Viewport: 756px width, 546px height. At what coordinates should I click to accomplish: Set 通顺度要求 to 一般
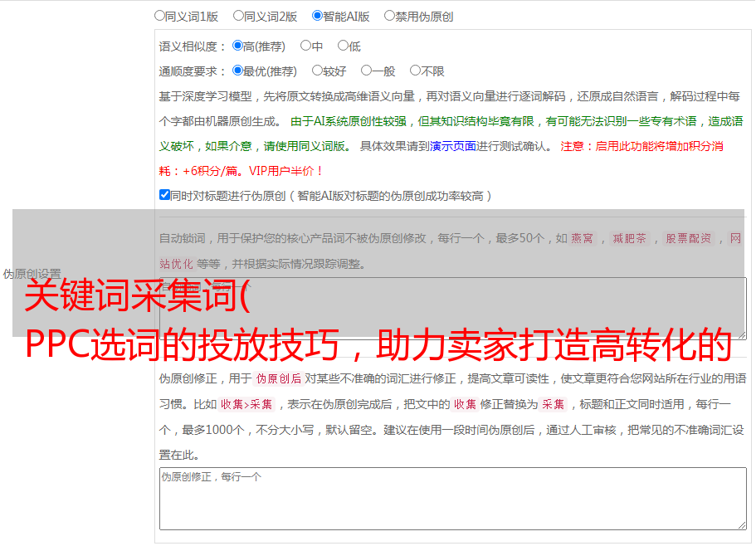click(367, 71)
